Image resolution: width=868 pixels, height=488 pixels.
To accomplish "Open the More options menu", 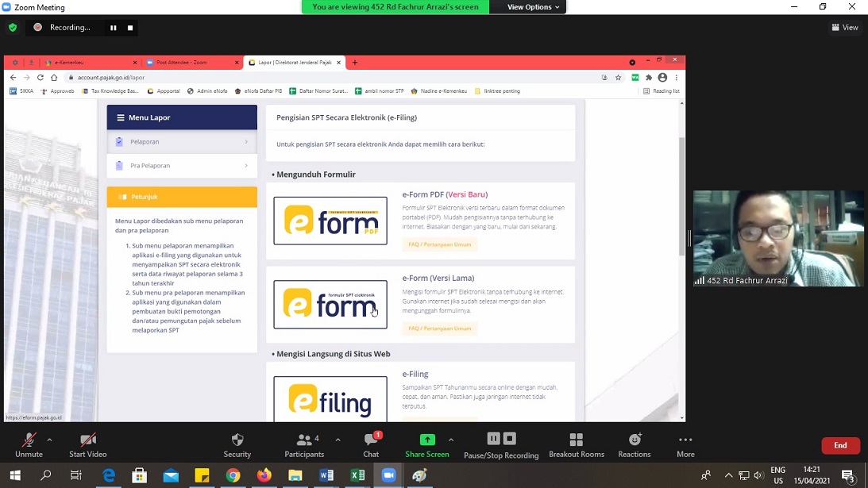I will (x=685, y=440).
